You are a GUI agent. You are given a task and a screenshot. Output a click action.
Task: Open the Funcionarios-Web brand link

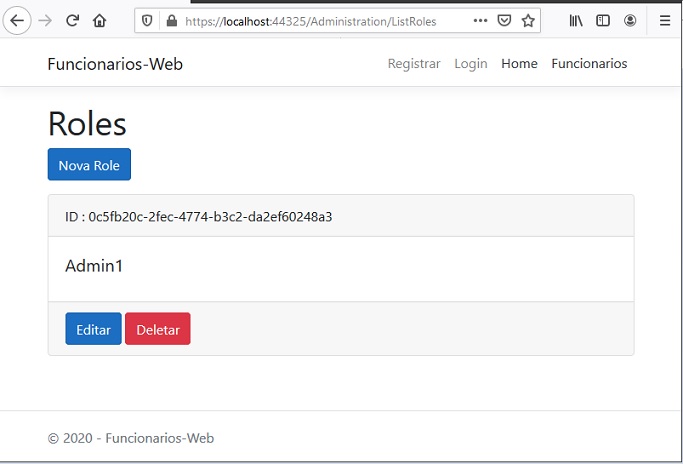(115, 64)
